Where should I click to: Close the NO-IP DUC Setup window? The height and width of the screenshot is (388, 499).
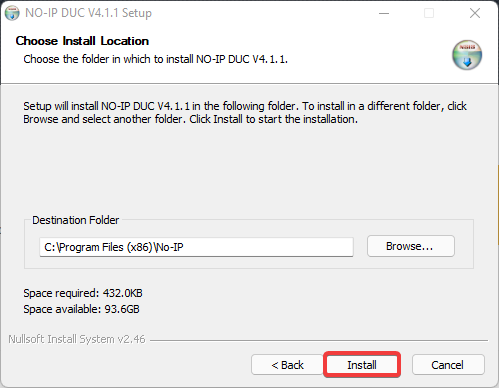coord(475,13)
